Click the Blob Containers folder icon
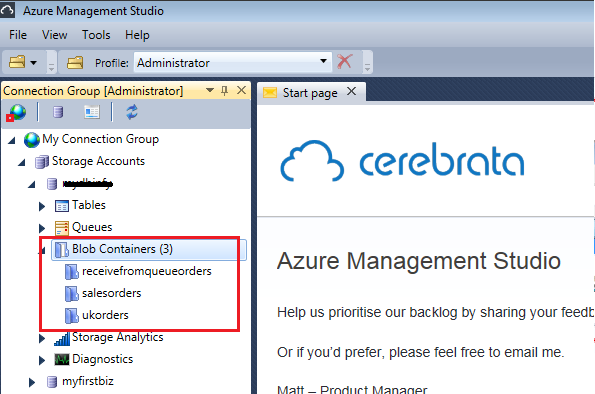The image size is (595, 394). [x=61, y=250]
